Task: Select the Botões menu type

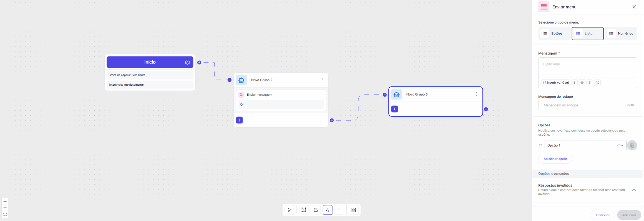Action: pos(554,34)
